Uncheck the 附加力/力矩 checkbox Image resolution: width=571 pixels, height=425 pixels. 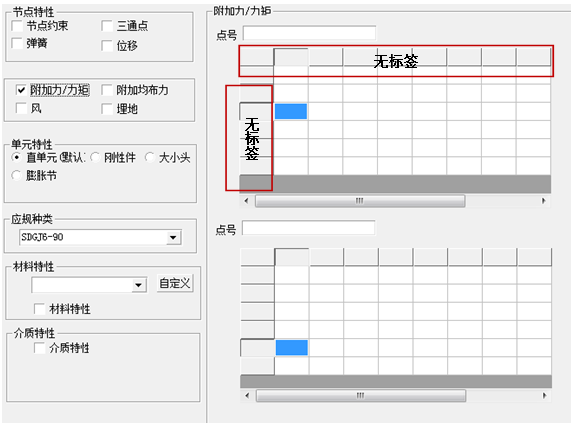tap(21, 90)
